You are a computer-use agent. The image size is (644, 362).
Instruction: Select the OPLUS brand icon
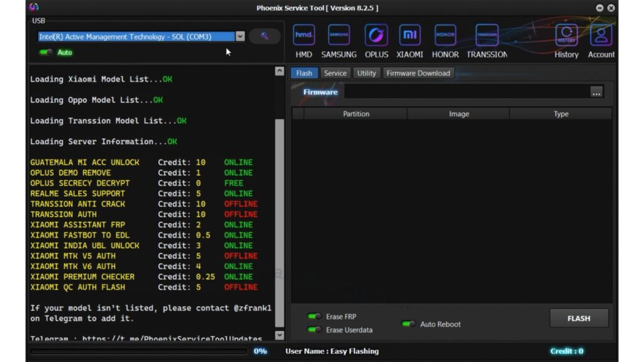tap(375, 36)
